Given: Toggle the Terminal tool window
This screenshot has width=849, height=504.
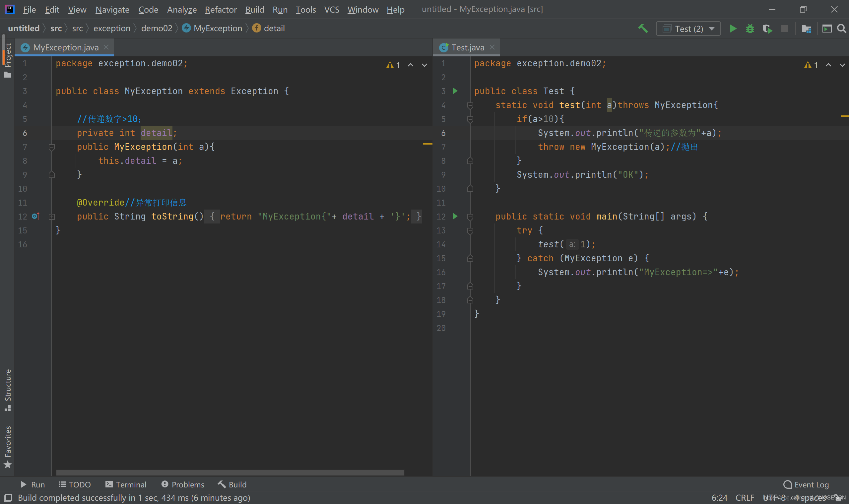Looking at the screenshot, I should (x=126, y=484).
